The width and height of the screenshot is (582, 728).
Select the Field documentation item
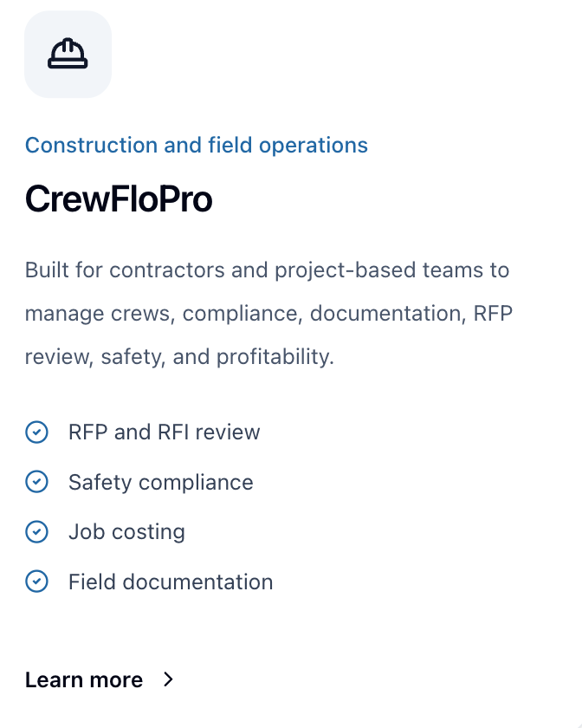(x=170, y=582)
